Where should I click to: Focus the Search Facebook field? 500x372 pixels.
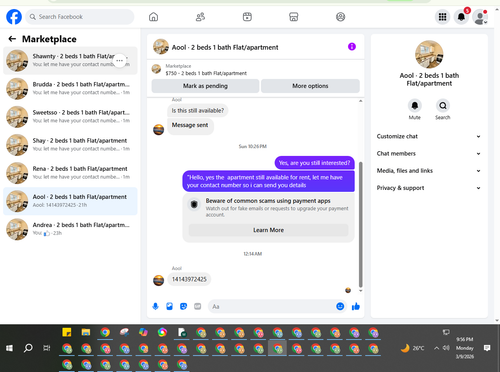[x=80, y=17]
